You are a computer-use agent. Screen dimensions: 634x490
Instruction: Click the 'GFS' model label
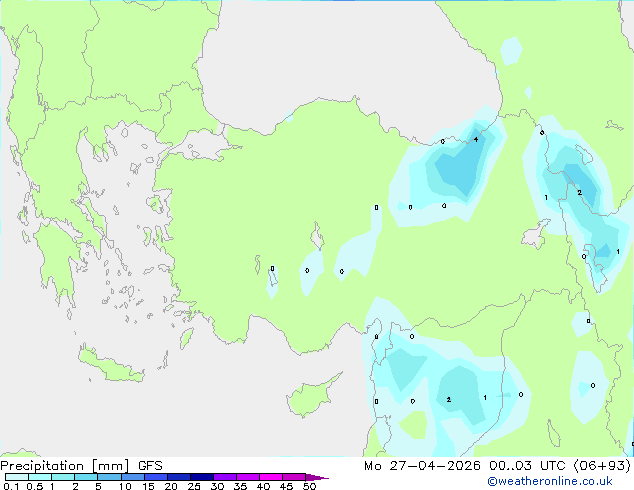(150, 466)
